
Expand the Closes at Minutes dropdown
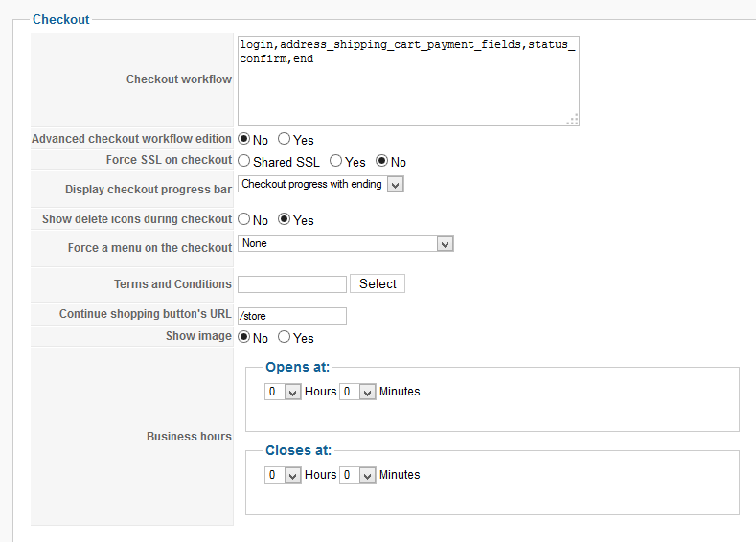(356, 475)
